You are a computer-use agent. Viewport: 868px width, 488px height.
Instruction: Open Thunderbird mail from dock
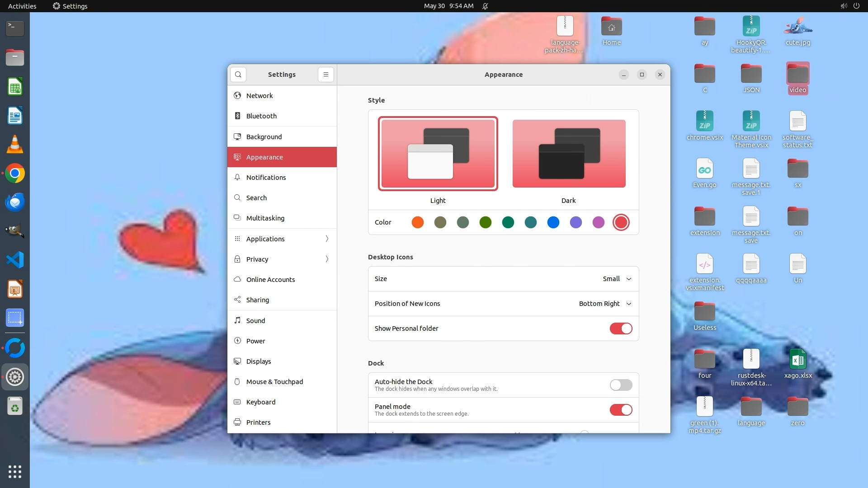click(x=15, y=202)
